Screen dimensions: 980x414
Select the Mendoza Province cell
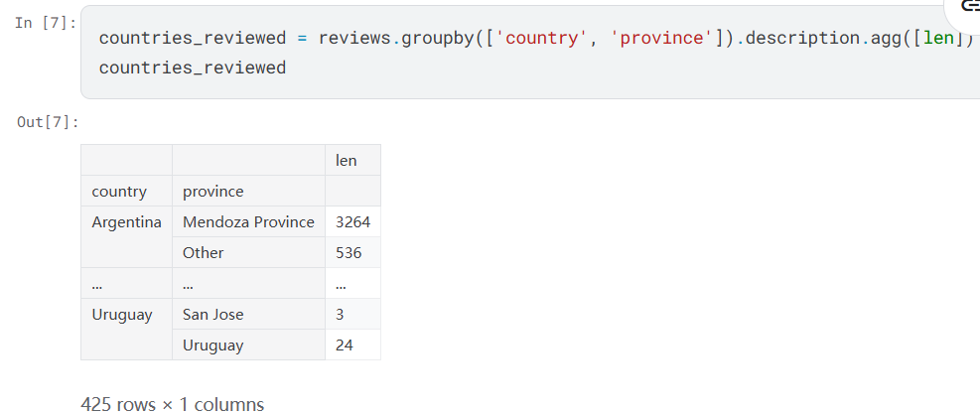248,221
